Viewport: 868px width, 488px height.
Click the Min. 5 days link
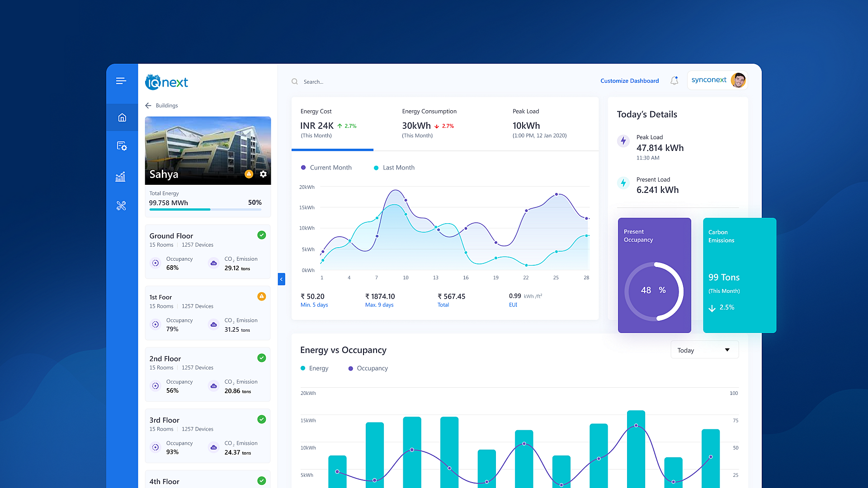point(314,305)
